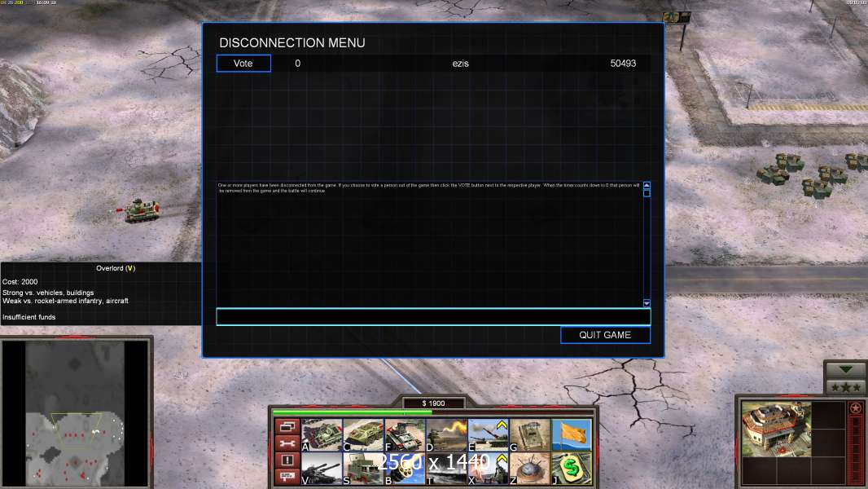Screen dimensions: 868x489
Task: Click the star emblem above the rank meter
Action: click(856, 408)
